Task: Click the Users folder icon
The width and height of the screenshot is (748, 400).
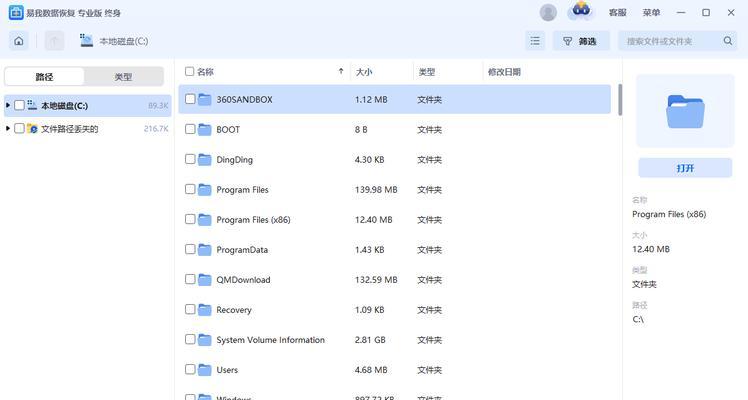Action: [205, 369]
